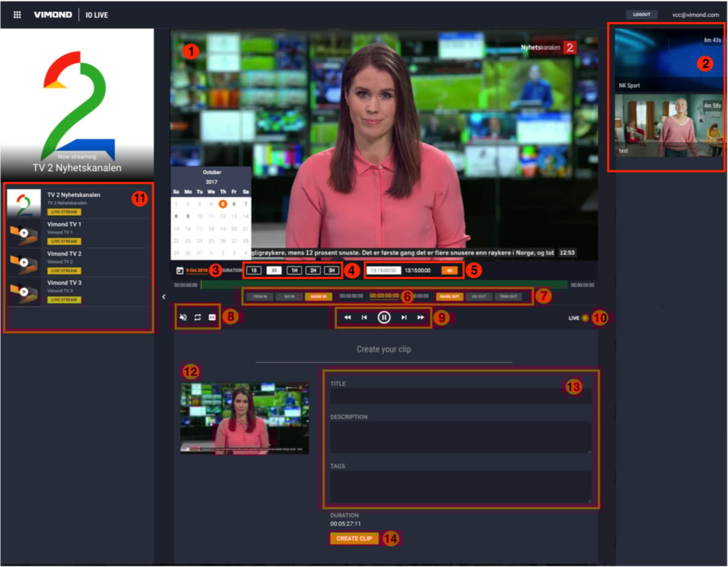Click the GO IN button
Viewport: 728px width, 567px height.
point(289,297)
